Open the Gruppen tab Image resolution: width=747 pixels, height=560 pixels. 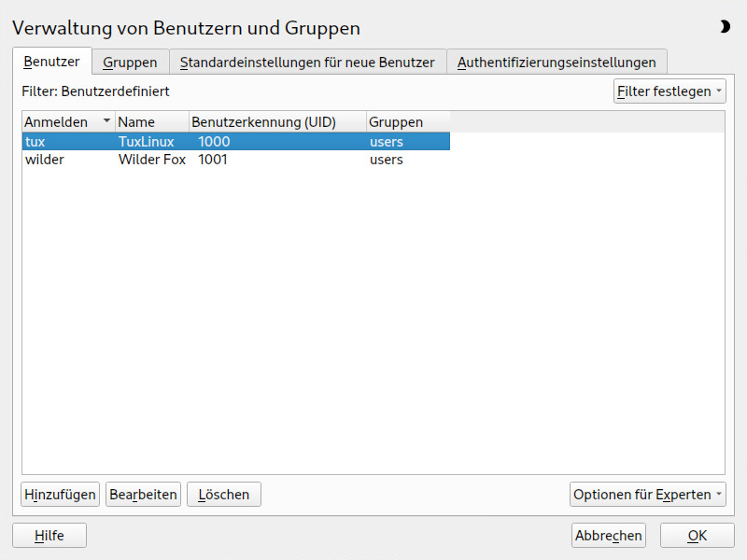[130, 63]
